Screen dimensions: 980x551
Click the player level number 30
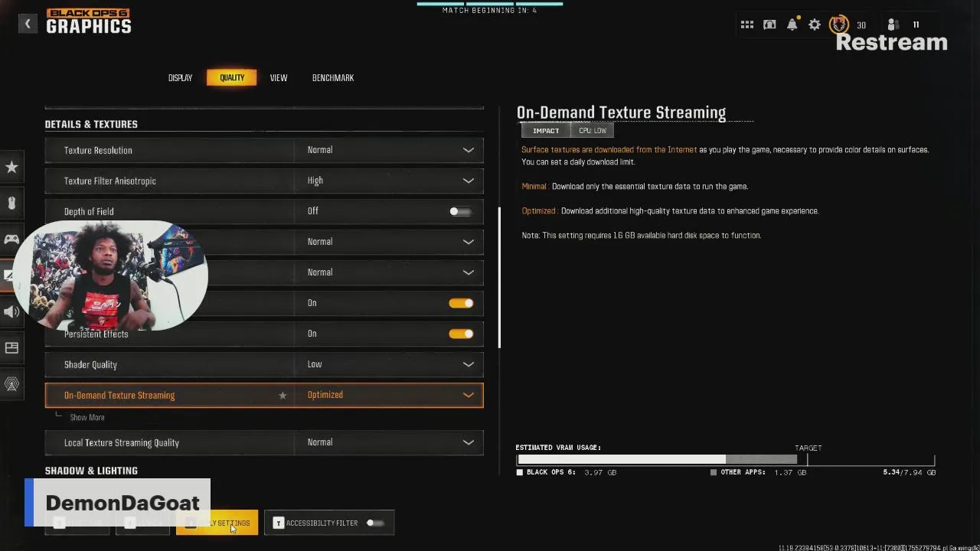[861, 25]
